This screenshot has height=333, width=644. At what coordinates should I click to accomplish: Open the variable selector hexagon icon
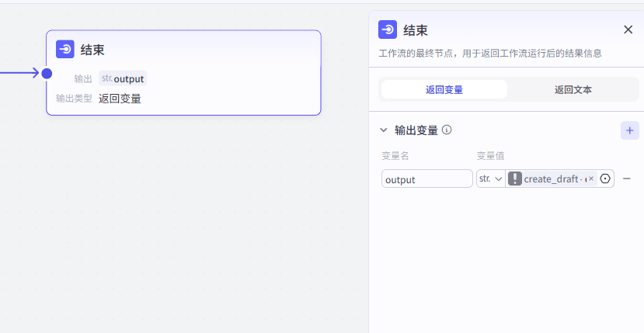click(x=606, y=179)
